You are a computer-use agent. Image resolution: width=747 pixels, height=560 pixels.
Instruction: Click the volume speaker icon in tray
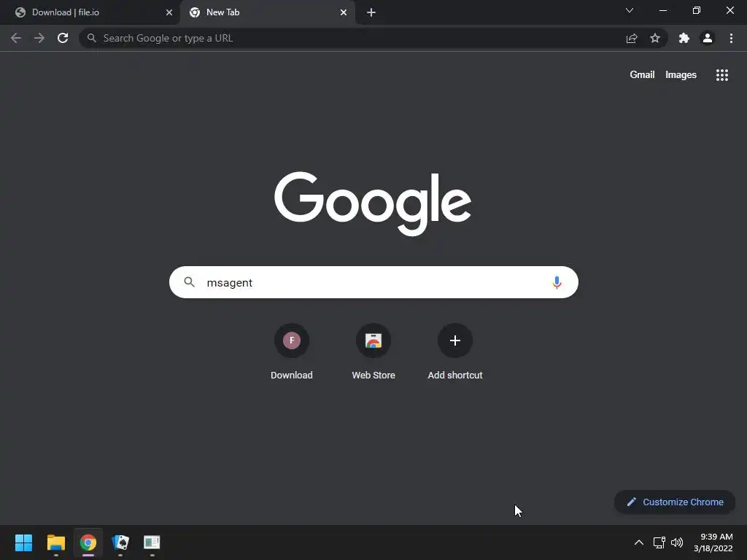[x=676, y=542]
